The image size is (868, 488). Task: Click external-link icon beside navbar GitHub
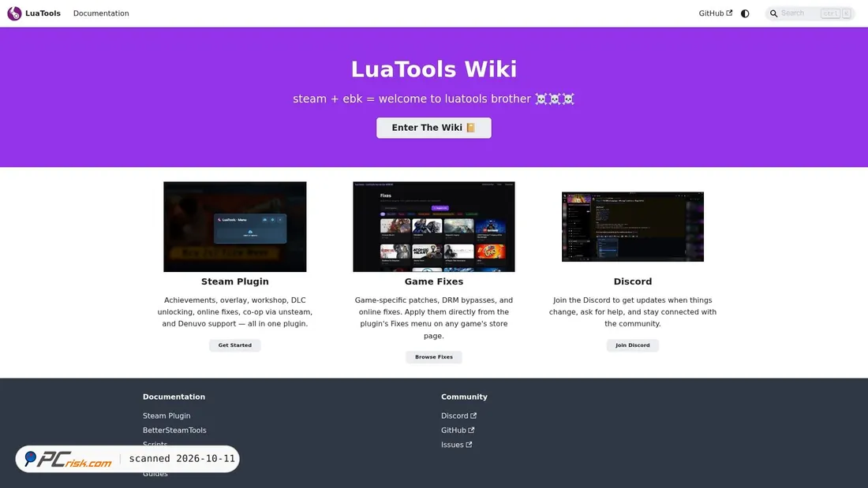(x=729, y=13)
